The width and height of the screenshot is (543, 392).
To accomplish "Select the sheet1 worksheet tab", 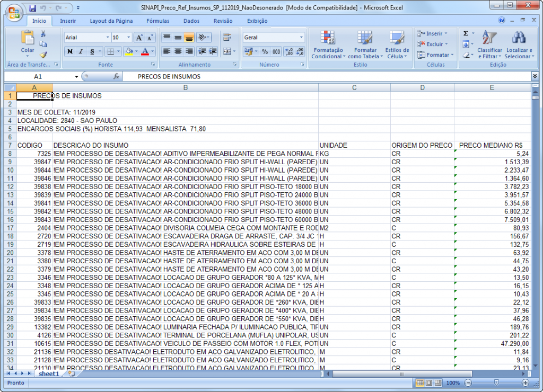I will [x=49, y=373].
